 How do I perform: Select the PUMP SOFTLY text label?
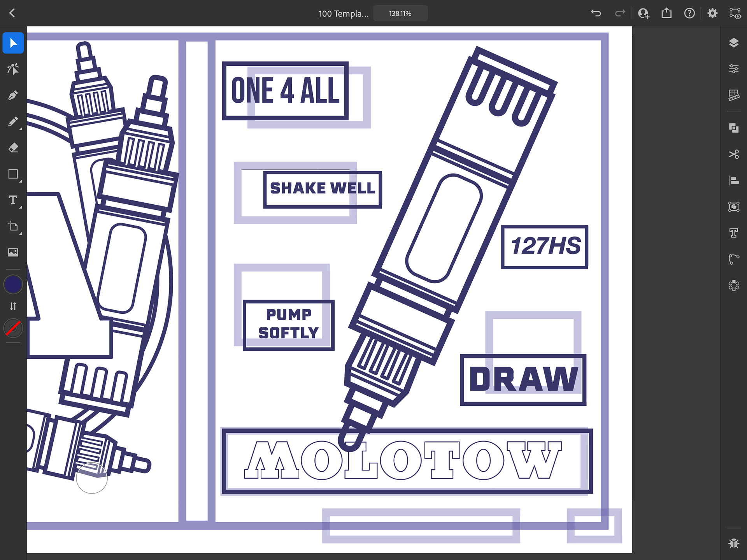click(x=289, y=324)
